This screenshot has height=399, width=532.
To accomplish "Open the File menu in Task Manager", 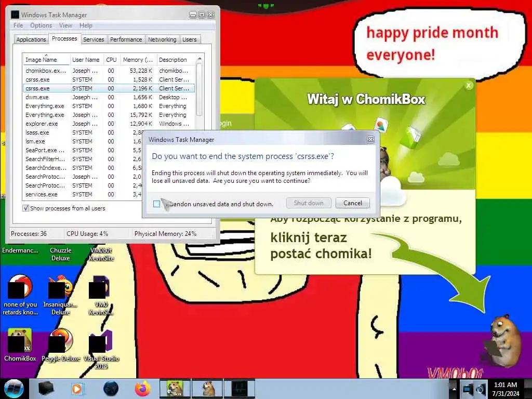I will (18, 25).
